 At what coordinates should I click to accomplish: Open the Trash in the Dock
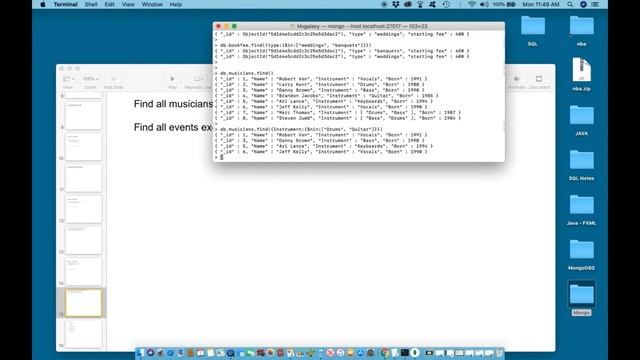coord(499,353)
